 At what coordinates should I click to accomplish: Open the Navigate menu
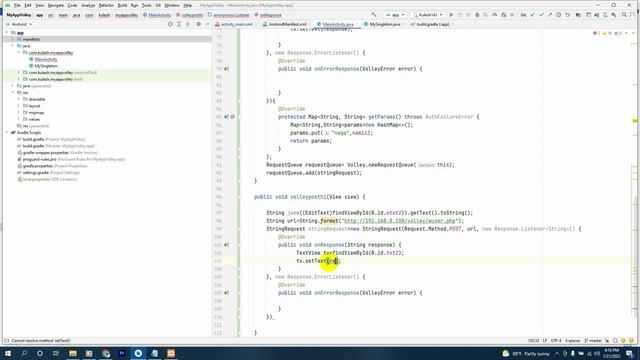(x=56, y=5)
